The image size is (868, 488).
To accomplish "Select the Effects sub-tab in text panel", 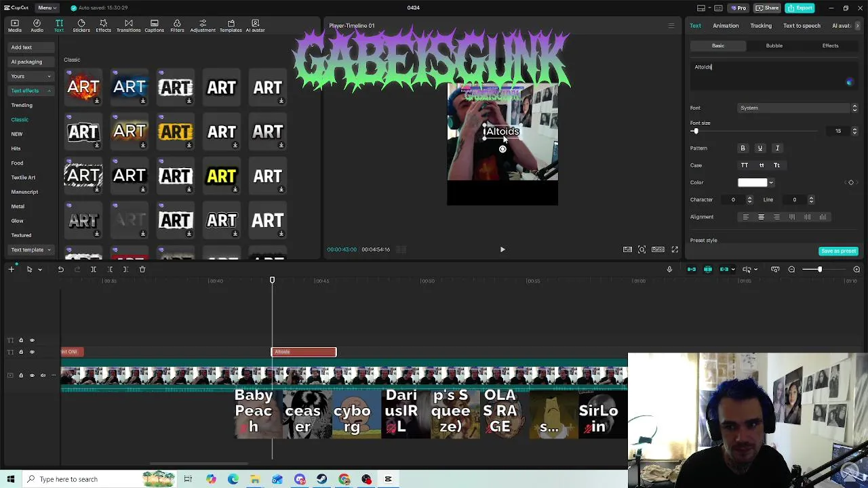I will coord(830,45).
